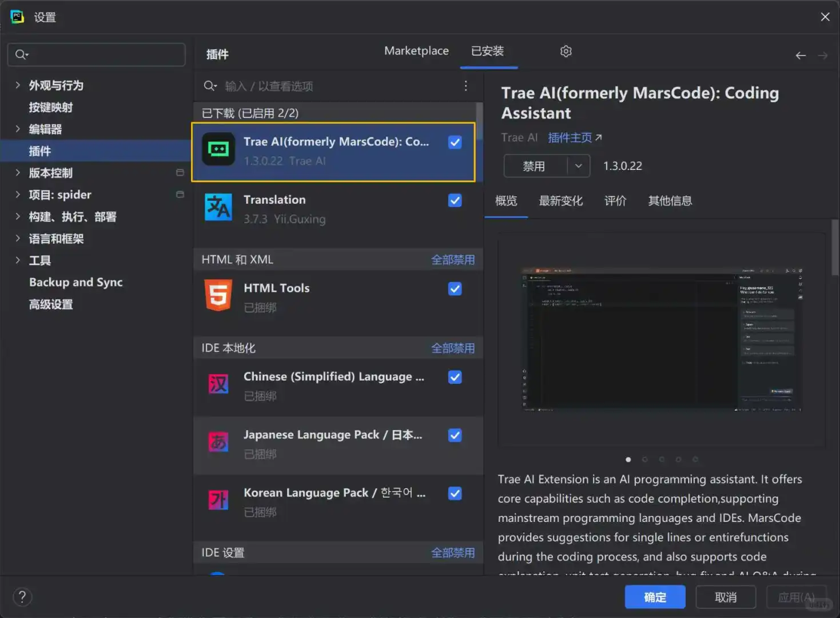Toggle the Japanese Language Pack checkbox
Viewport: 840px width, 618px height.
(x=455, y=435)
